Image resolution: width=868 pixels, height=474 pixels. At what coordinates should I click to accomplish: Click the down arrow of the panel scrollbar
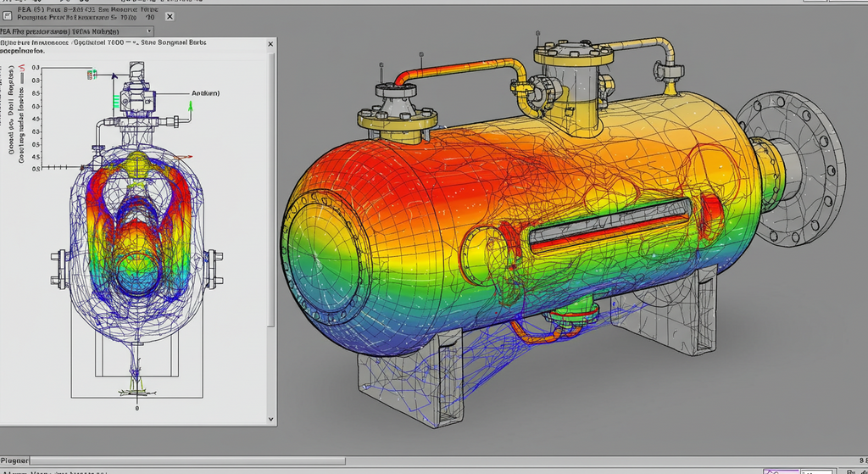(x=271, y=417)
